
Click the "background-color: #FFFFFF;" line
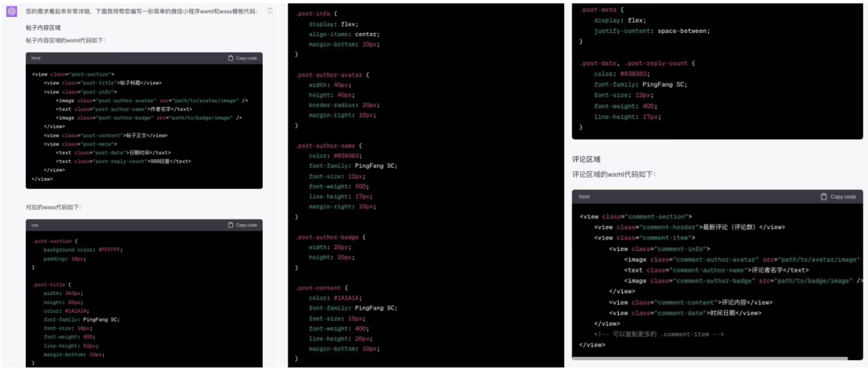(x=83, y=249)
